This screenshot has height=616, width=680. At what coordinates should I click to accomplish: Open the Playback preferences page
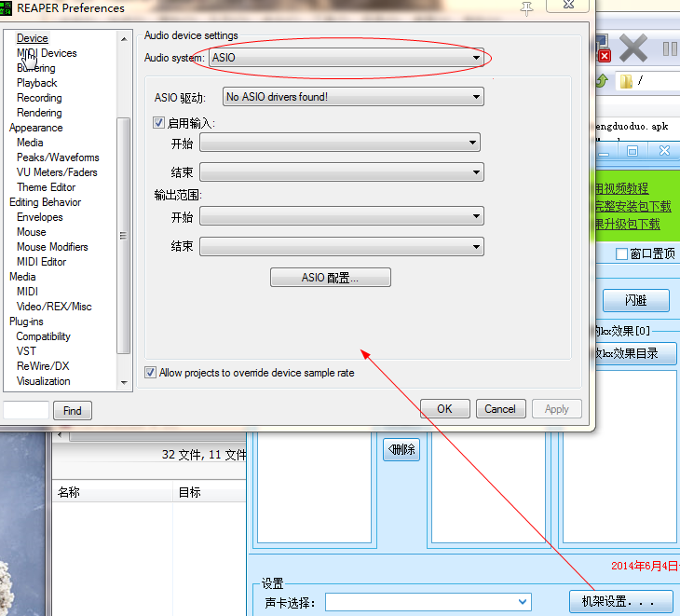[37, 83]
